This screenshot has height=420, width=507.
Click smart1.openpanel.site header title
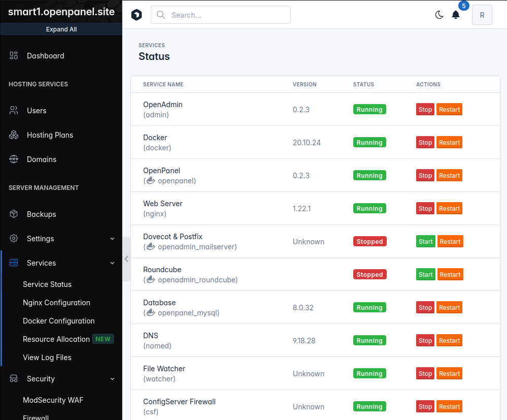tap(61, 12)
